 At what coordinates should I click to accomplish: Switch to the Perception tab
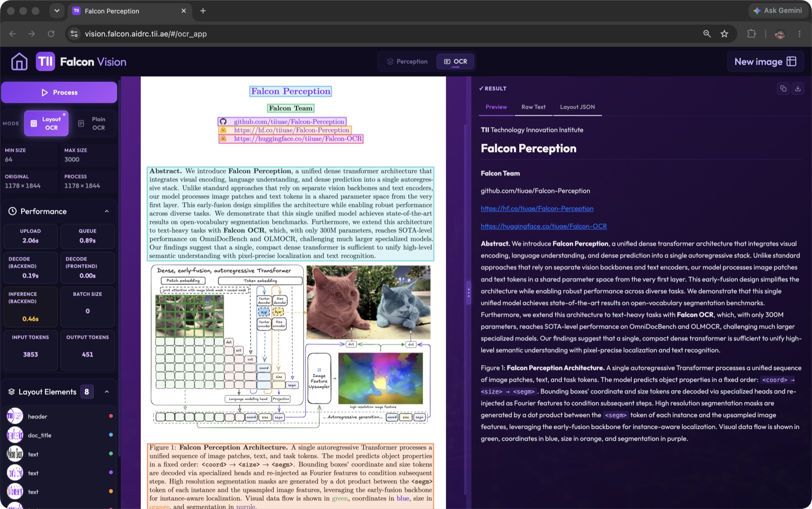point(407,61)
